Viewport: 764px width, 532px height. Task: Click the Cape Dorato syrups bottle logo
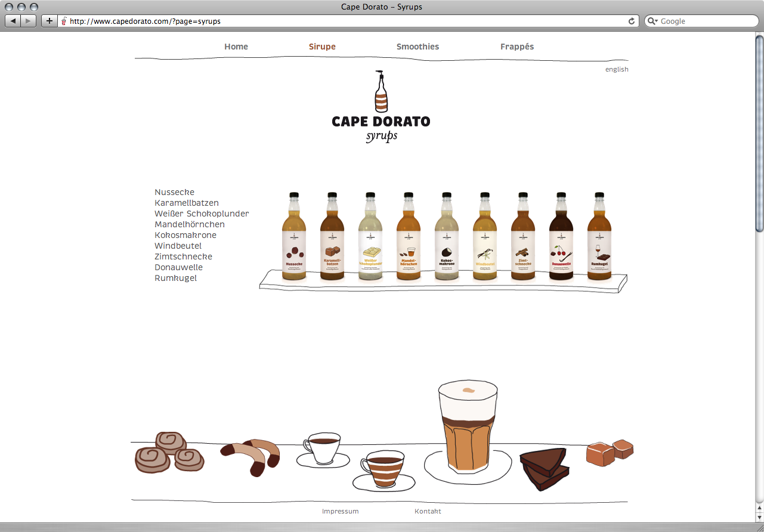click(381, 107)
